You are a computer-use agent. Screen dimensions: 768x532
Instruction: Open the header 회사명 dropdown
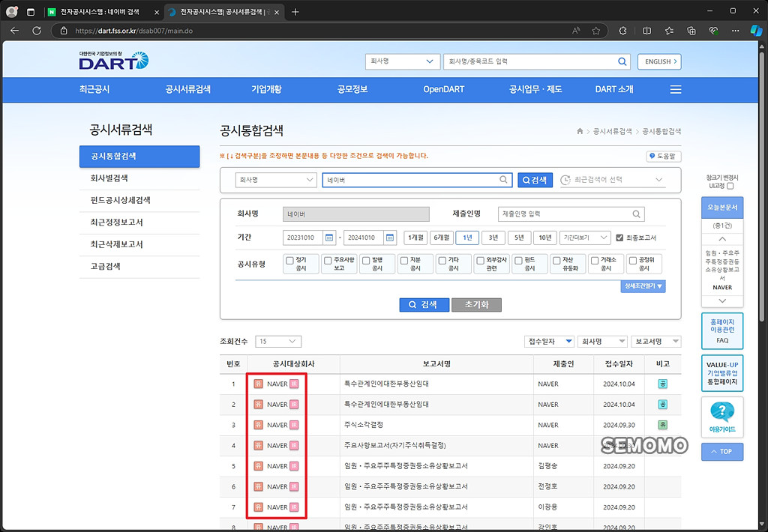coord(403,61)
